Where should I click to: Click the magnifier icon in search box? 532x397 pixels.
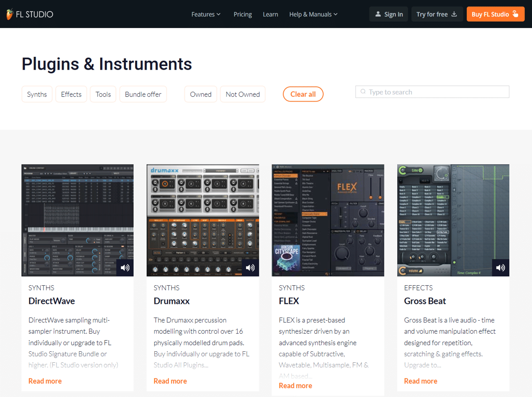[363, 92]
